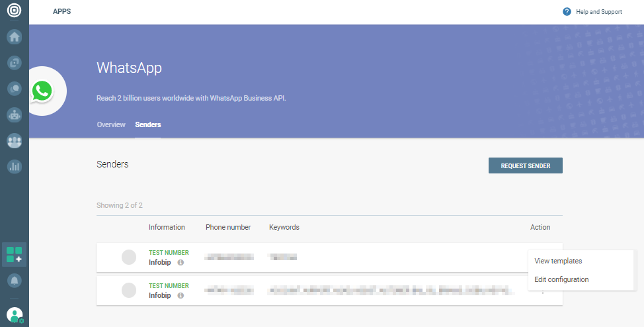Image resolution: width=644 pixels, height=327 pixels.
Task: Go to the Home sidebar icon
Action: 14,37
